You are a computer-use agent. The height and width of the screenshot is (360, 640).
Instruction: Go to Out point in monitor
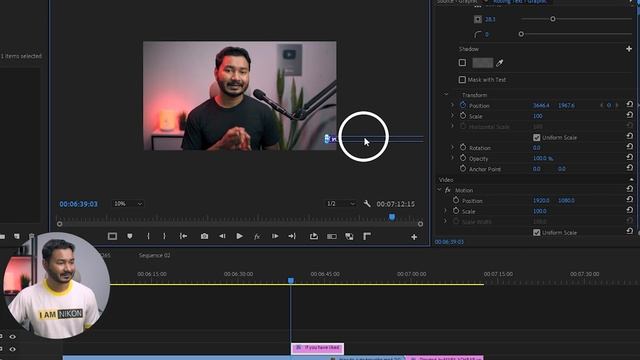(x=292, y=236)
